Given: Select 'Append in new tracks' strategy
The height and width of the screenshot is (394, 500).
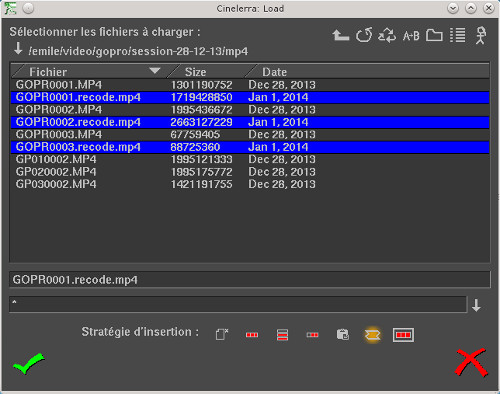Looking at the screenshot, I should click(x=282, y=335).
